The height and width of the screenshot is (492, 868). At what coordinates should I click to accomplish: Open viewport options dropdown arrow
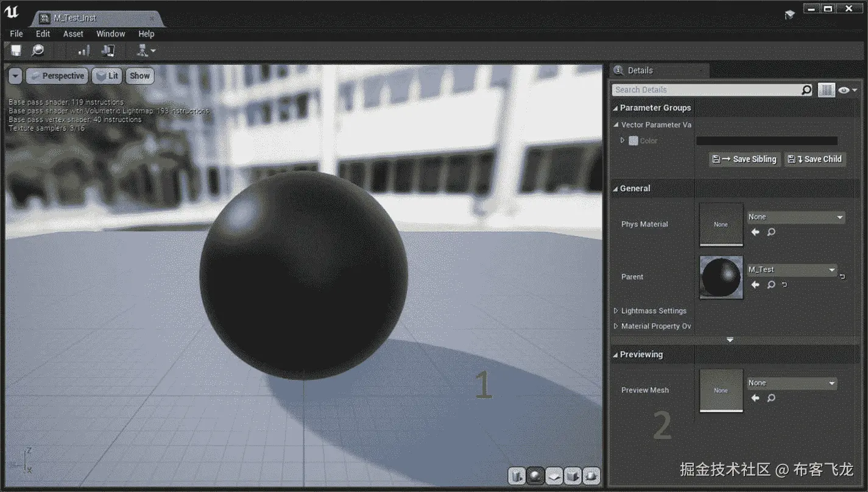point(15,76)
